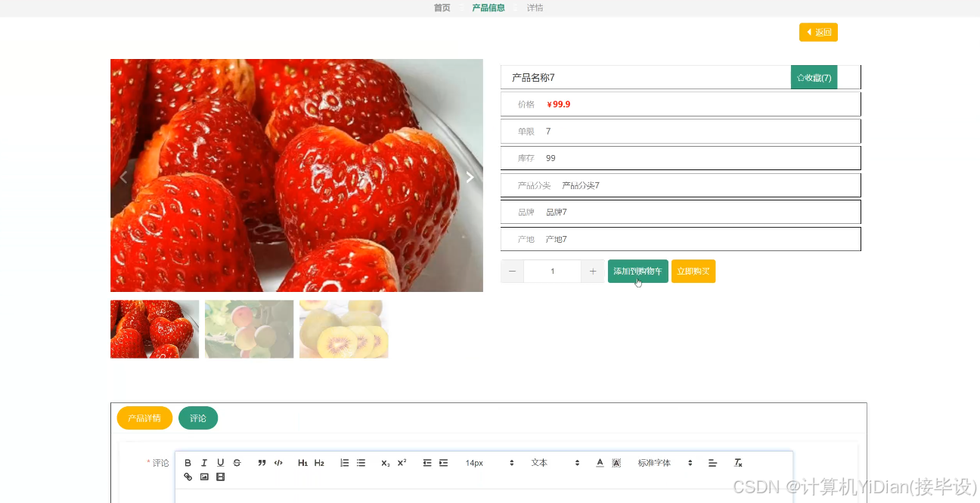This screenshot has width=980, height=503.
Task: Click the 添加到购物车 button
Action: (x=637, y=271)
